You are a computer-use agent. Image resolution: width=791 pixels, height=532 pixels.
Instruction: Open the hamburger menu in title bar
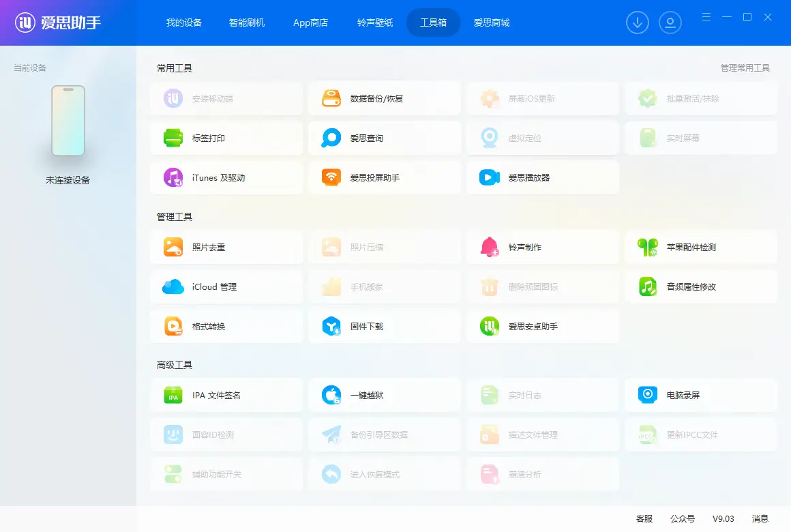point(706,17)
